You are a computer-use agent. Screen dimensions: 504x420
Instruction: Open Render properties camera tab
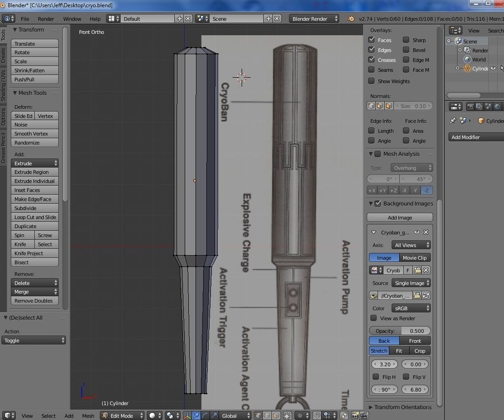470,106
